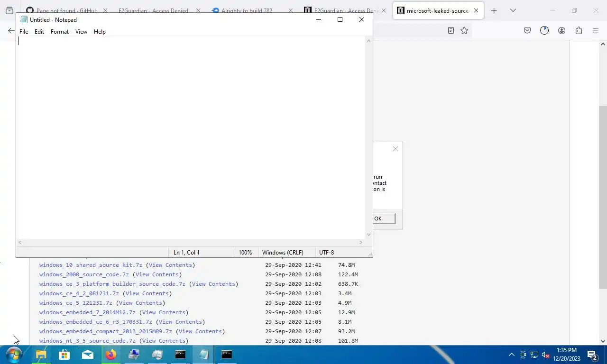The image size is (607, 364).
Task: Open the Format menu in Notepad
Action: point(60,32)
